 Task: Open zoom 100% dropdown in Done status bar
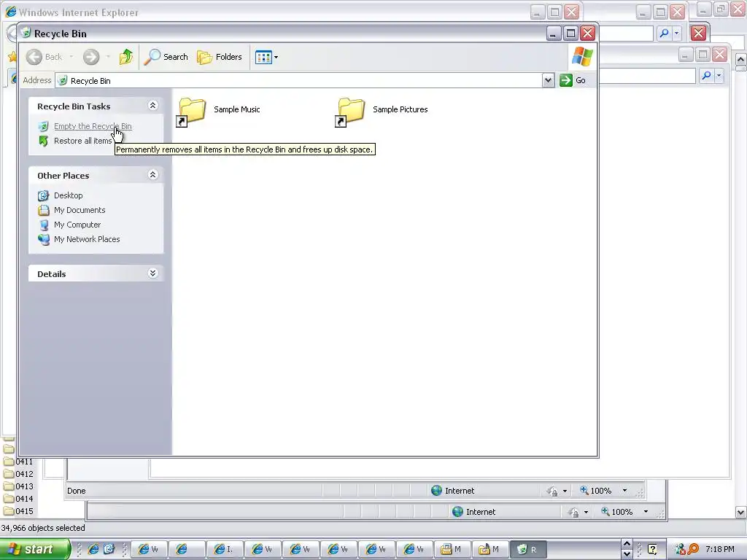tap(624, 491)
